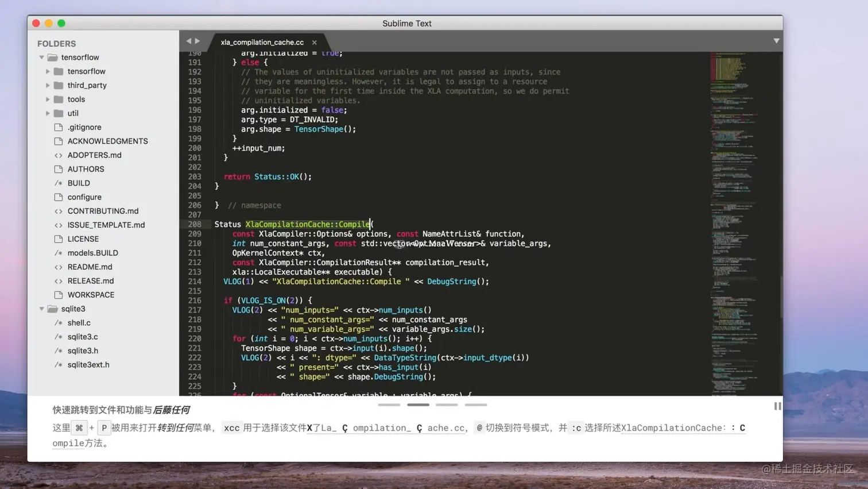The width and height of the screenshot is (868, 489).
Task: Click the .gitignore file icon
Action: pyautogui.click(x=58, y=127)
